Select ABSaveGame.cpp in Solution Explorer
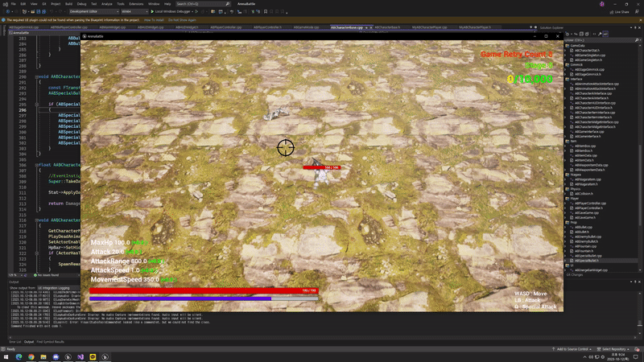The image size is (644, 362). click(587, 212)
